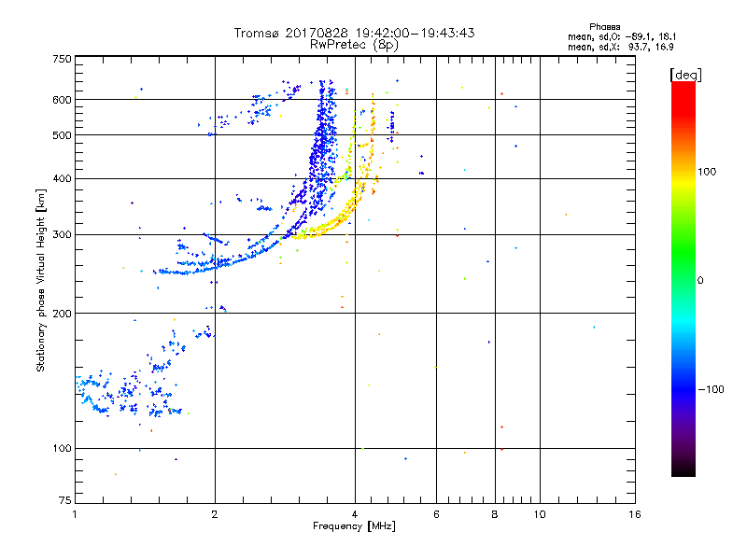
Task: Click the '[deg]' colorbar unit label
Action: (x=685, y=75)
